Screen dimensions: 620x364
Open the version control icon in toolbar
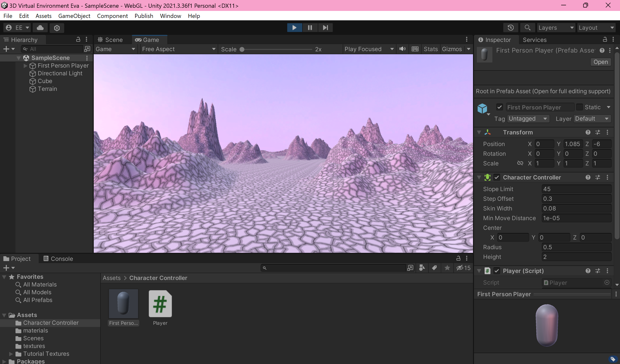(57, 28)
